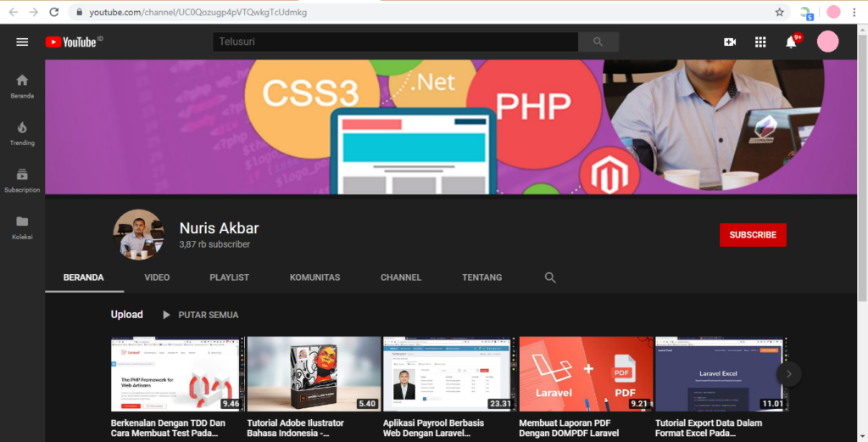868x442 pixels.
Task: Click the page vertical scrollbar
Action: 862,169
